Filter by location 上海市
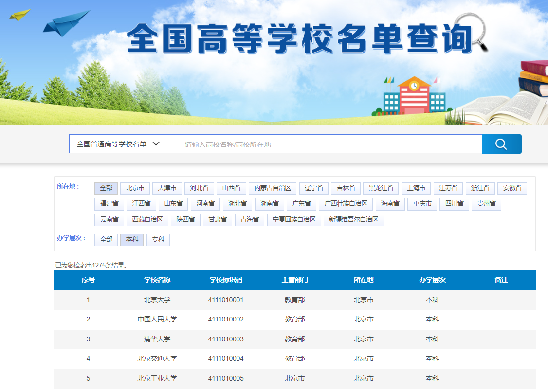 coord(416,188)
